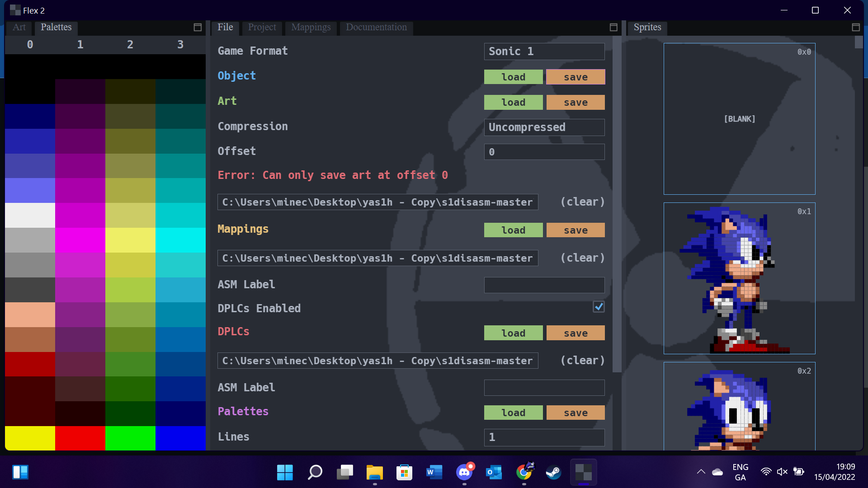
Task: Switch to the Mappings tab
Action: point(311,28)
